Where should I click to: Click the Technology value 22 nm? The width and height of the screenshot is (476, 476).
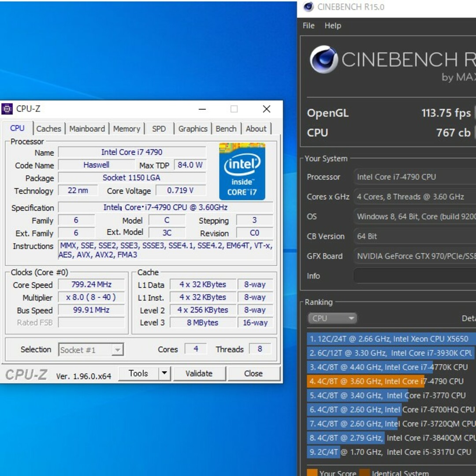(78, 190)
